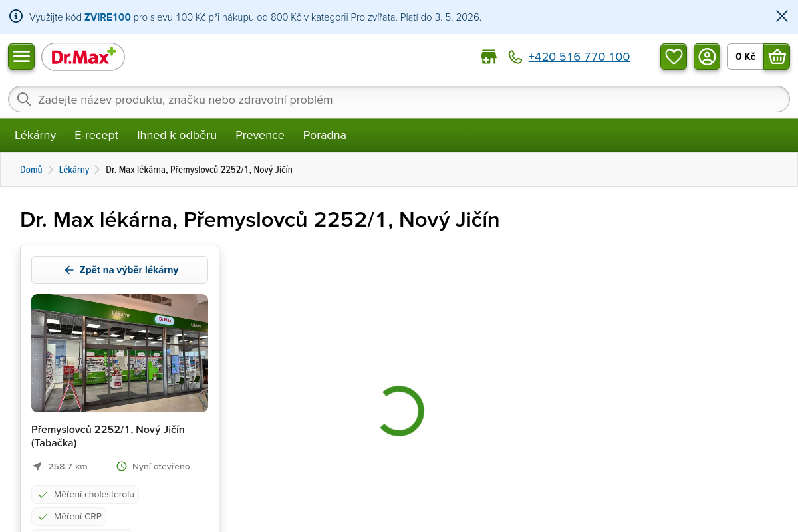Open the pharmacy storefront photo
Image resolution: width=798 pixels, height=532 pixels.
[120, 353]
